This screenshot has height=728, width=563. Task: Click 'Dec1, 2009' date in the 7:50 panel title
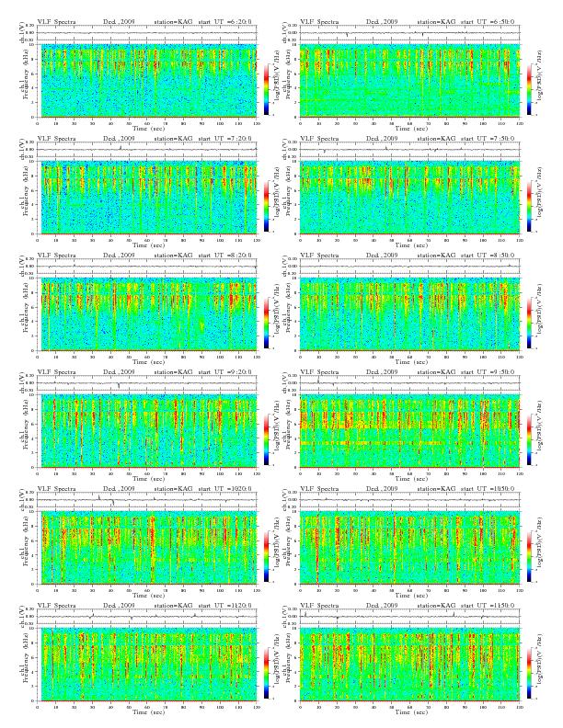point(382,139)
